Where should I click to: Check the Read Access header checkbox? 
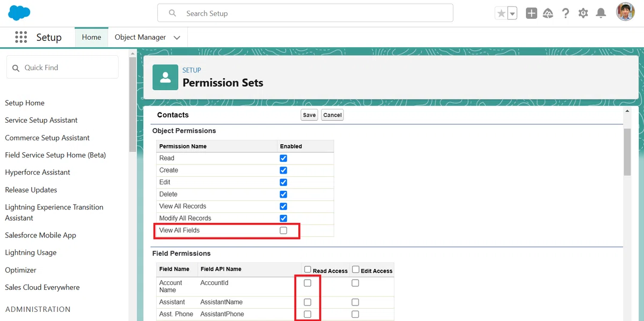[x=308, y=270]
